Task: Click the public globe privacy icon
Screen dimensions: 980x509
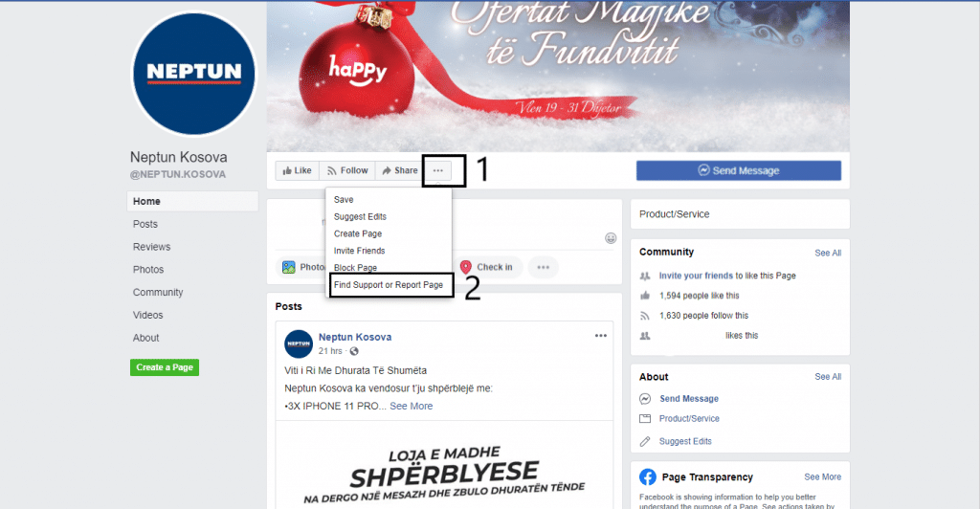Action: click(x=354, y=351)
